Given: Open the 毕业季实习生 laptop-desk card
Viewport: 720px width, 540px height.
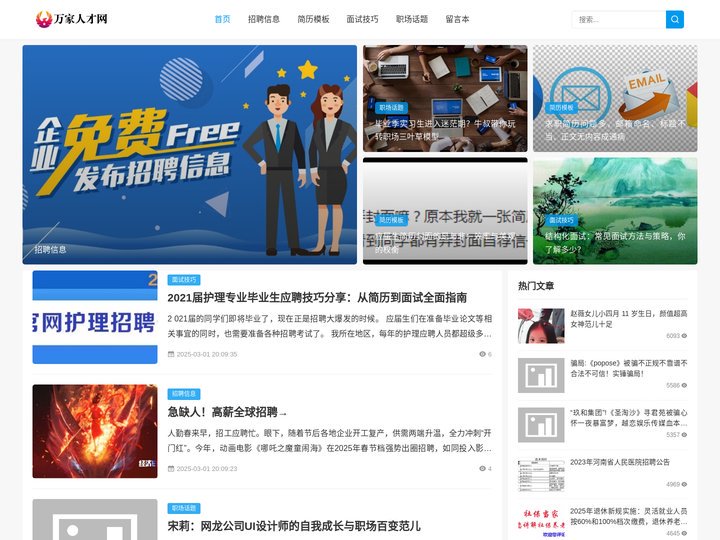Looking at the screenshot, I should [445, 98].
